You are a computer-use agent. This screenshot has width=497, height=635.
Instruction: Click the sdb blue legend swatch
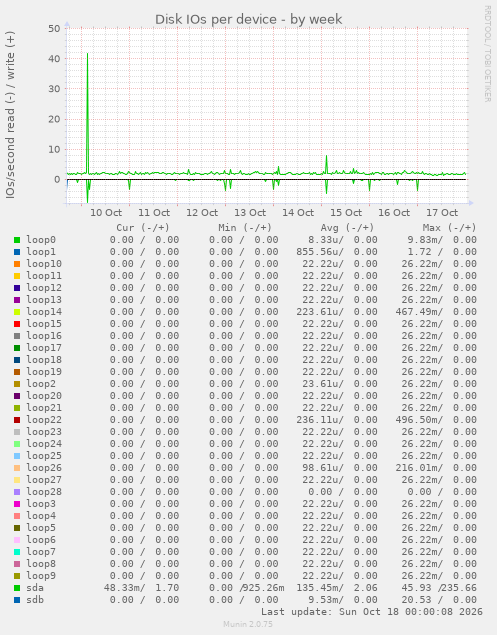click(x=17, y=600)
